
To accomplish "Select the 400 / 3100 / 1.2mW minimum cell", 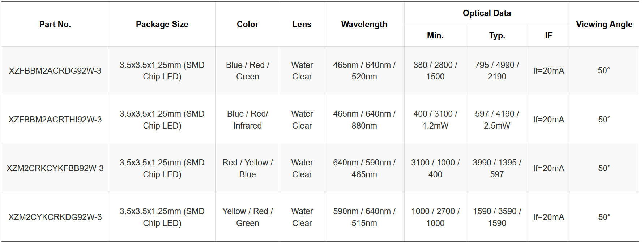I will click(435, 120).
